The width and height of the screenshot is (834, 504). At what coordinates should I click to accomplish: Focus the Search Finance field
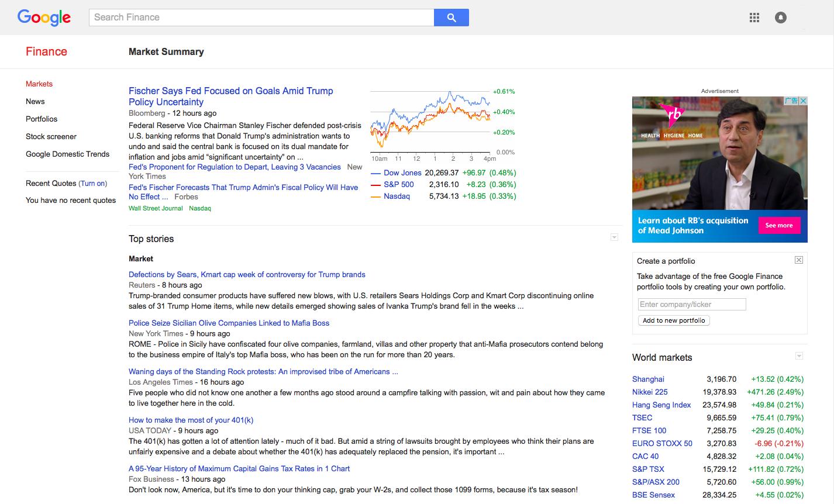261,18
